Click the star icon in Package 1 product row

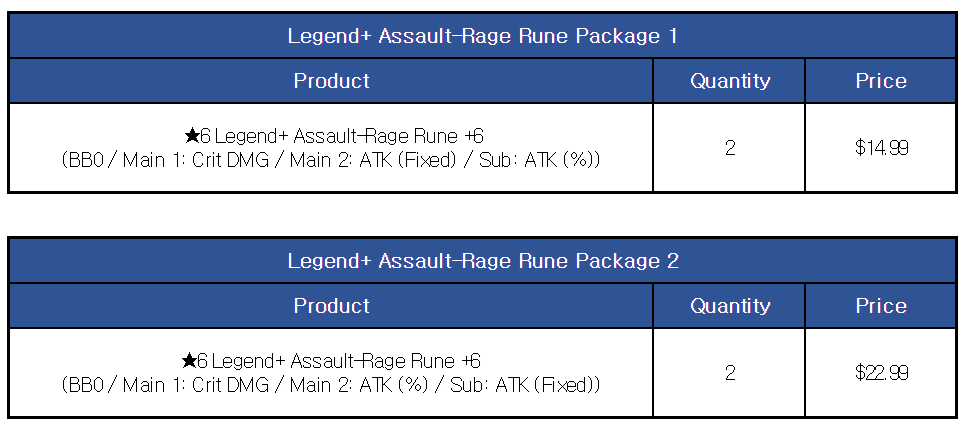191,136
